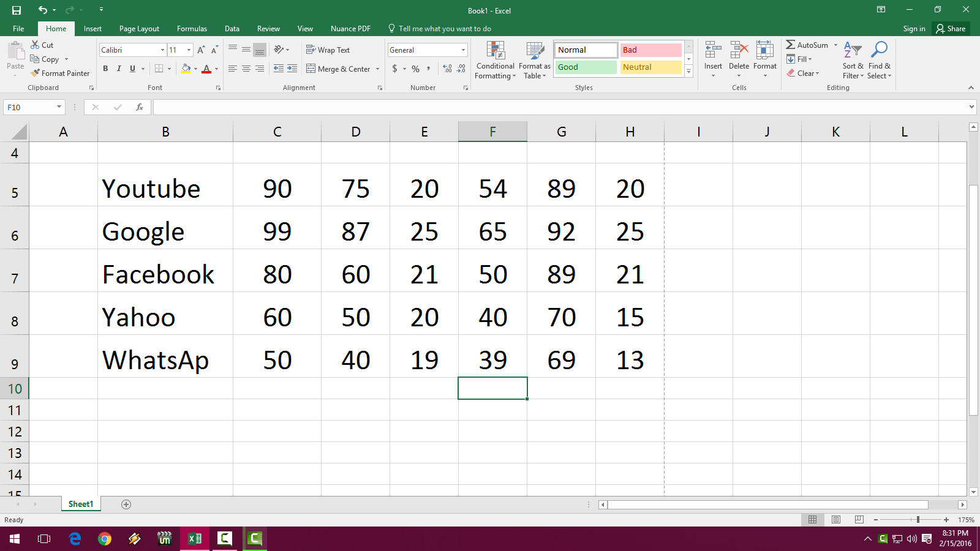Image resolution: width=980 pixels, height=551 pixels.
Task: Toggle Italic formatting
Action: tap(119, 69)
